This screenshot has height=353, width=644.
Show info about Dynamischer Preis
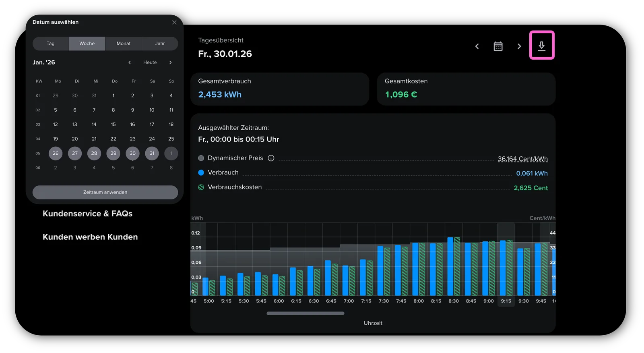[271, 158]
